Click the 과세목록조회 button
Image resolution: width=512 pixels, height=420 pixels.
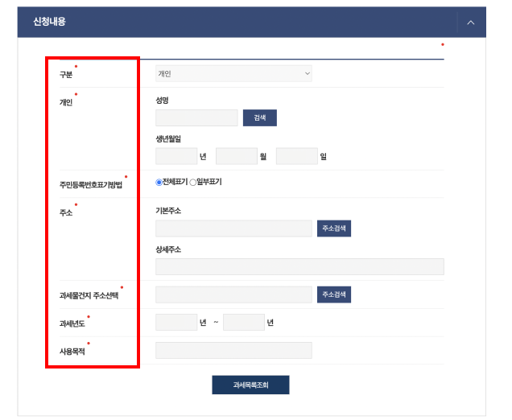coord(250,385)
